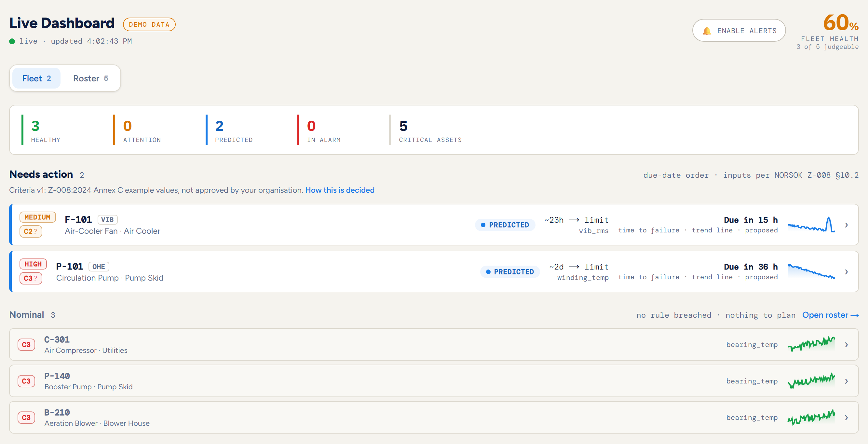Switch to the Fleet tab
868x444 pixels.
pyautogui.click(x=36, y=78)
